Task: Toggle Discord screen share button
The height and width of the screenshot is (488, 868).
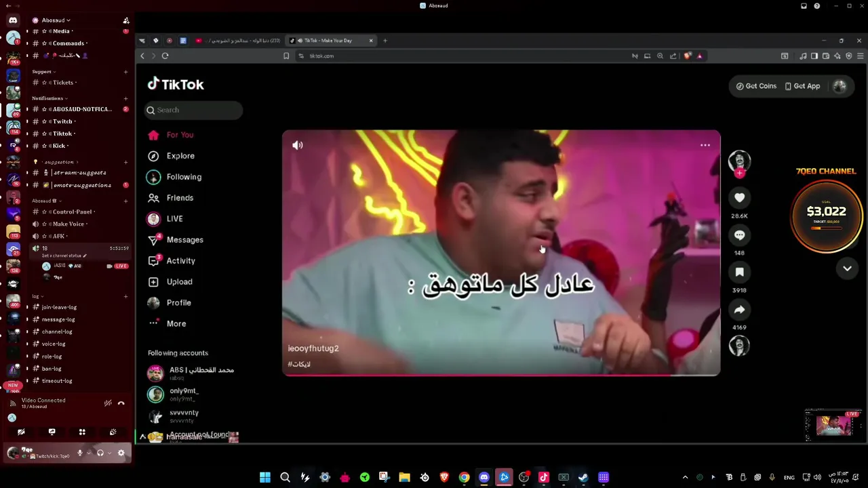Action: point(52,432)
